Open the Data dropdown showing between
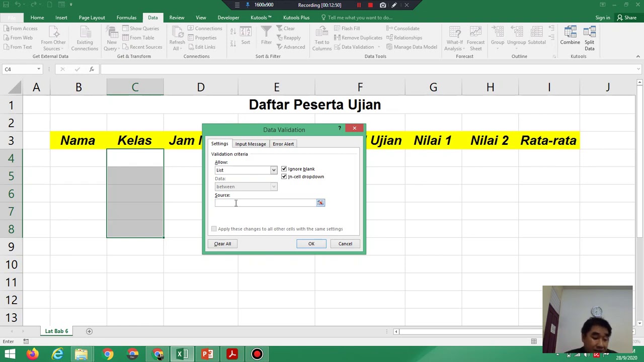The image size is (644, 362). point(273,187)
